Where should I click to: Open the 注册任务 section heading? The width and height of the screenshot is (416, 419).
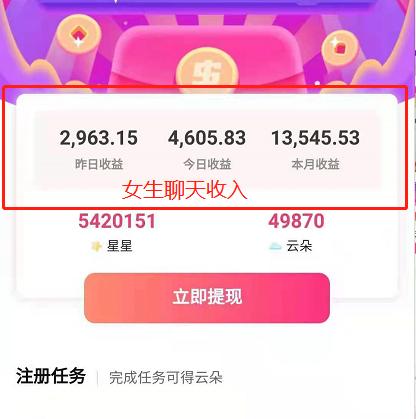(51, 376)
